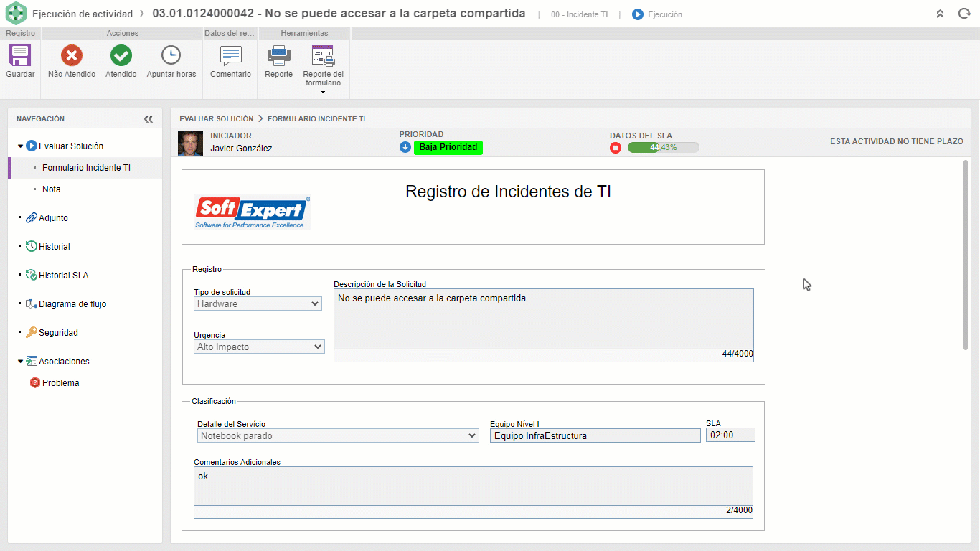Viewport: 980px width, 551px height.
Task: Click Registro de Incidentes de TI heading
Action: point(508,192)
